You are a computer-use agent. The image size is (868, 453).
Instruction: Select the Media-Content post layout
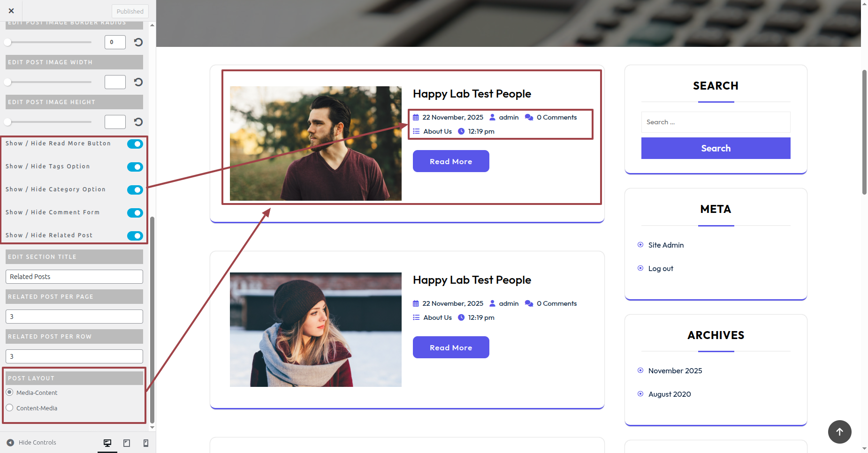(9, 393)
